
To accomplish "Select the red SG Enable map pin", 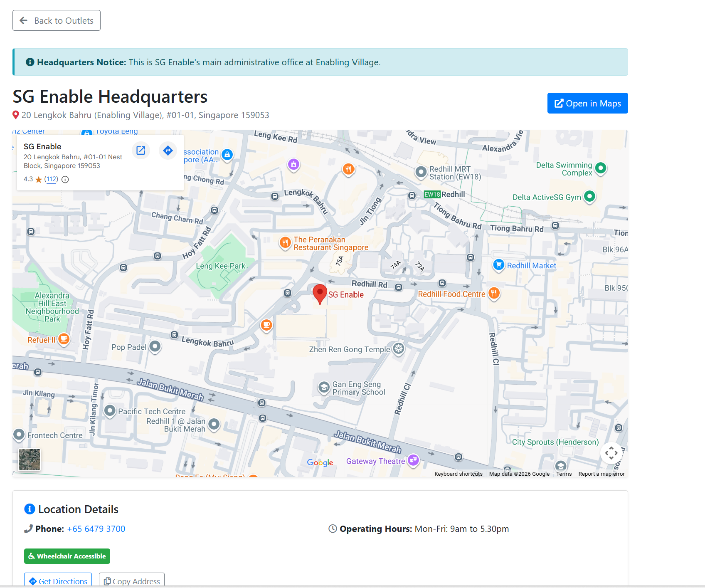I will 320,294.
